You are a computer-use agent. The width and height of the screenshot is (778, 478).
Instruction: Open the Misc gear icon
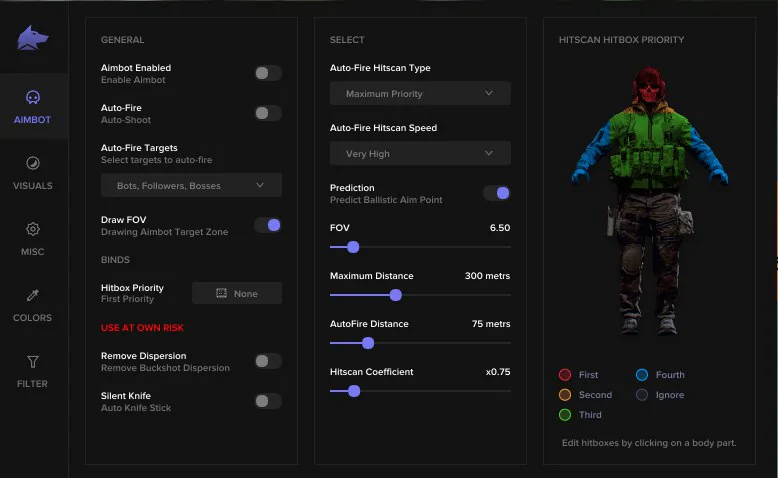[x=33, y=229]
